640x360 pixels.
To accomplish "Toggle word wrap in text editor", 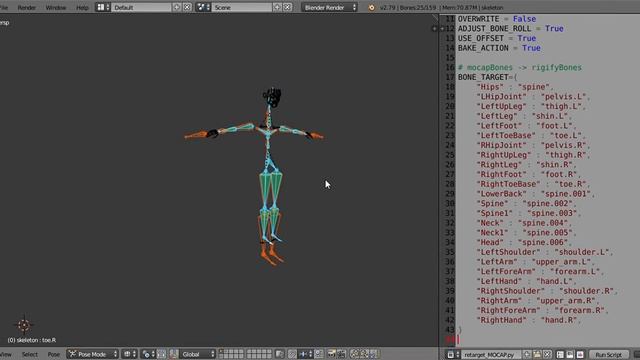I will click(x=570, y=355).
